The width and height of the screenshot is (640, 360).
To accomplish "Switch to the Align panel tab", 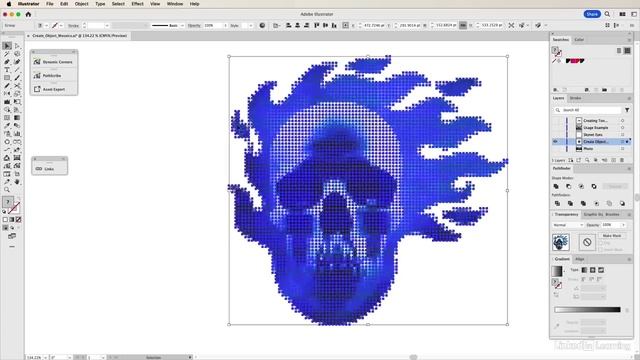I will tap(580, 259).
